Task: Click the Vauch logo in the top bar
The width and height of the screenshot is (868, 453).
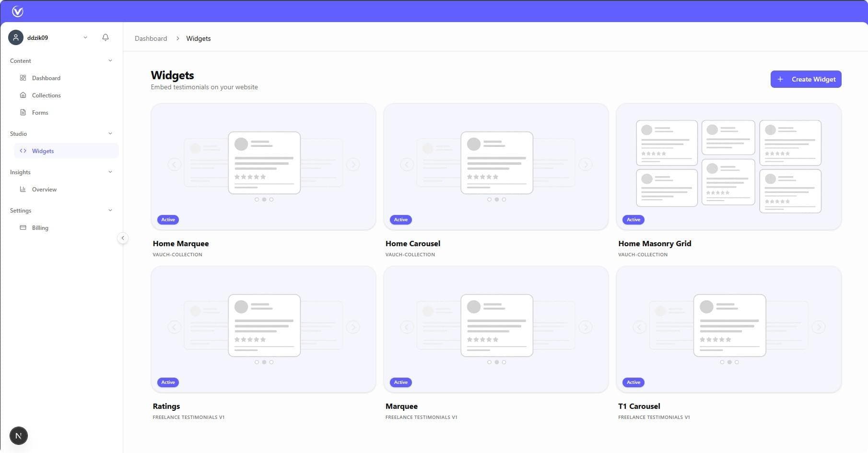Action: (x=18, y=11)
